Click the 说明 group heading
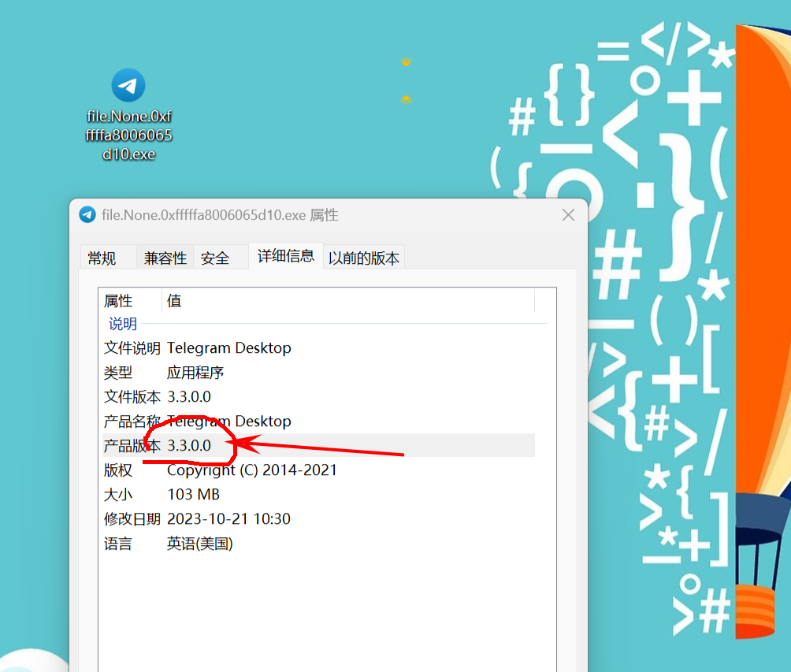The image size is (791, 672). coord(123,323)
